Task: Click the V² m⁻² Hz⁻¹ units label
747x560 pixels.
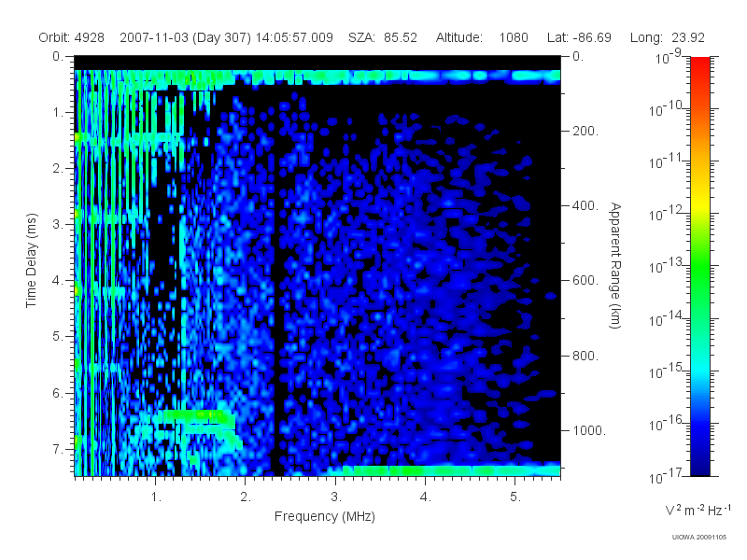Action: click(698, 510)
